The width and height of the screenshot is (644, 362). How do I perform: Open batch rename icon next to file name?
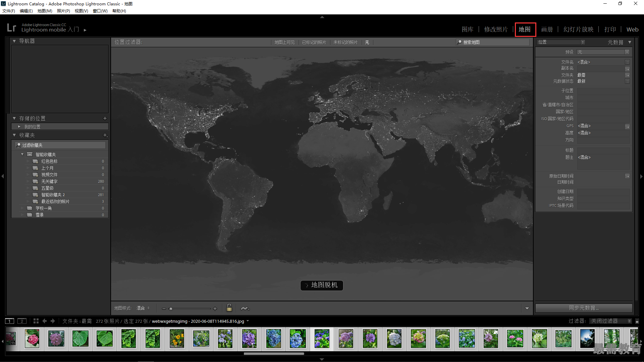pyautogui.click(x=627, y=62)
